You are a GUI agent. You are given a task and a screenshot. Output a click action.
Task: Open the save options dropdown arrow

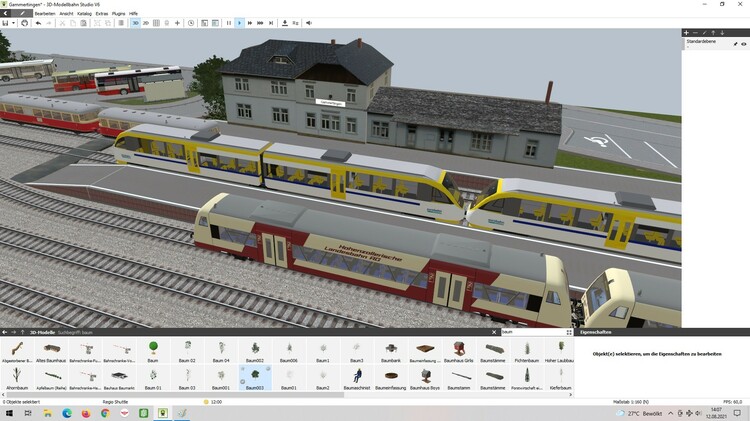pyautogui.click(x=13, y=23)
